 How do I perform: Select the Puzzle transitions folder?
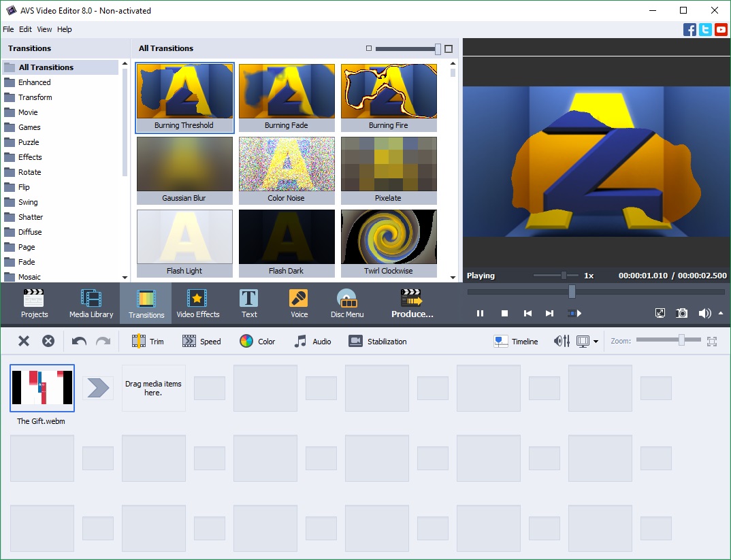pos(61,142)
